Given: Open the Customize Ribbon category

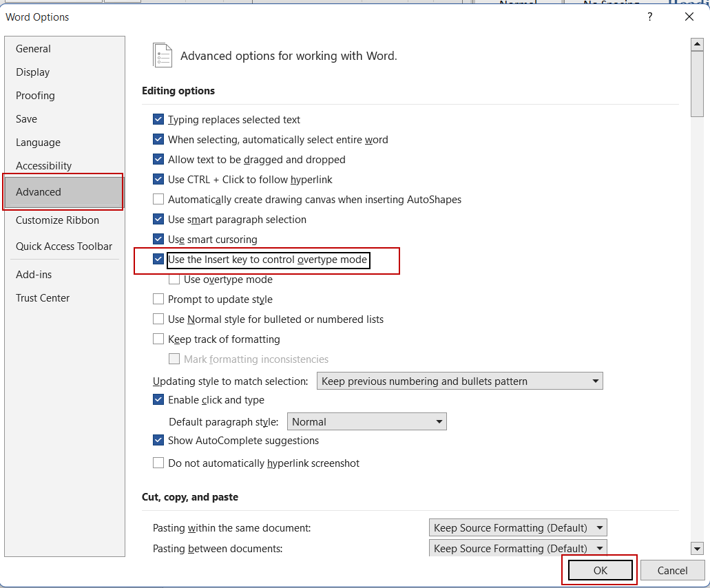Looking at the screenshot, I should (57, 220).
